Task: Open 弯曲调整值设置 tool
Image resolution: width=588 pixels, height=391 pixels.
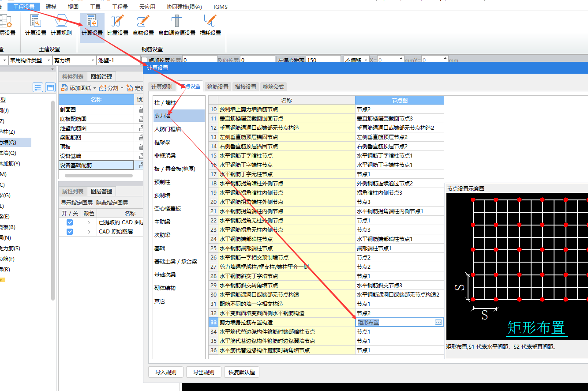Action: [176, 25]
